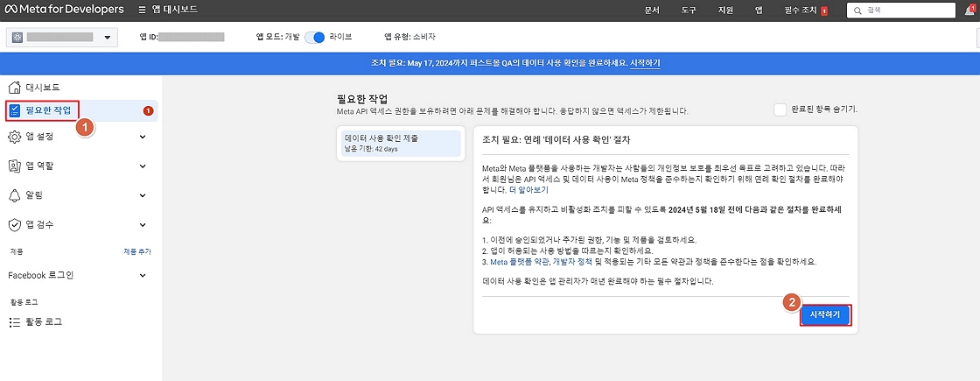Click the 남은 기한: 42 days text
This screenshot has height=381, width=980.
[x=371, y=149]
